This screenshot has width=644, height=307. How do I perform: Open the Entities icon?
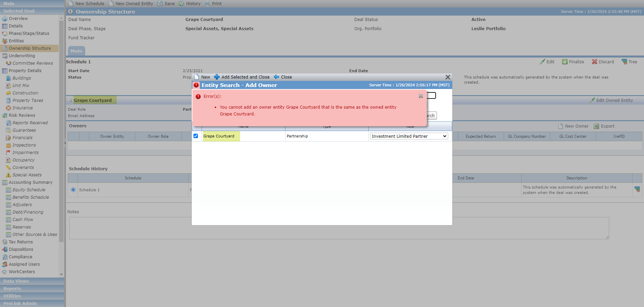[5, 41]
